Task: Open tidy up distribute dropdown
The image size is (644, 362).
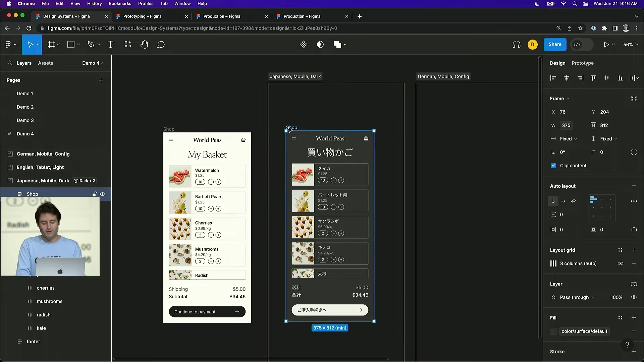Action: coord(634,78)
